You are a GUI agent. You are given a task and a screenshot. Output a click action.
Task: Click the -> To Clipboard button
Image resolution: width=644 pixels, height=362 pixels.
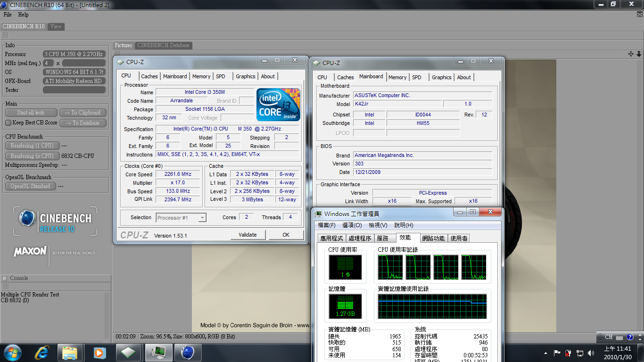tap(83, 113)
